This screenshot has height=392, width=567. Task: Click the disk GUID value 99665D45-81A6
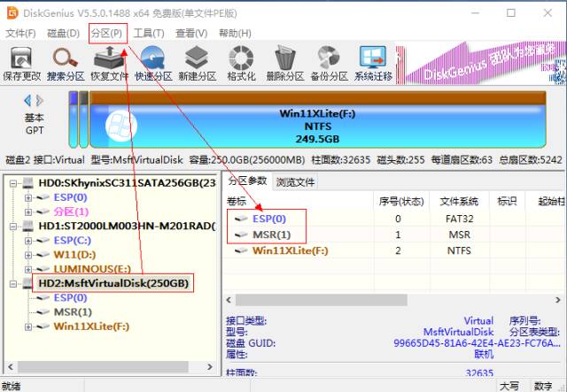point(477,343)
